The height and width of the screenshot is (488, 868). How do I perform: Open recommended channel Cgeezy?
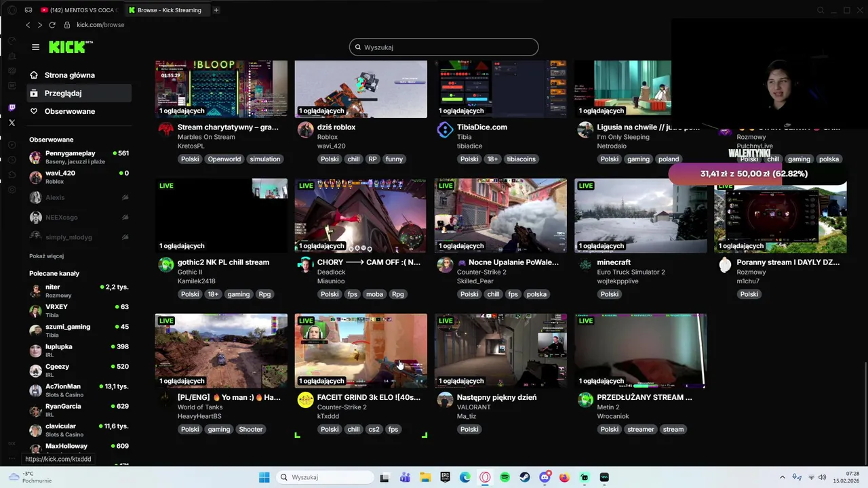79,370
